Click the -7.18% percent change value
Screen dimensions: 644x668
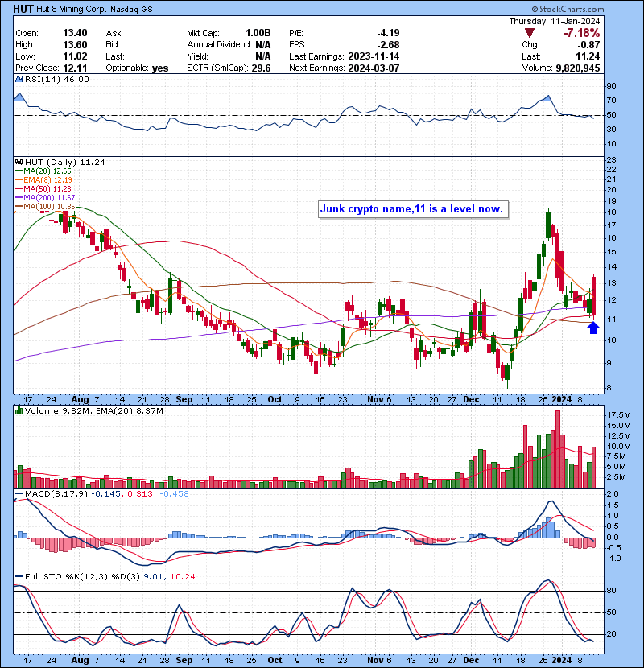click(581, 33)
